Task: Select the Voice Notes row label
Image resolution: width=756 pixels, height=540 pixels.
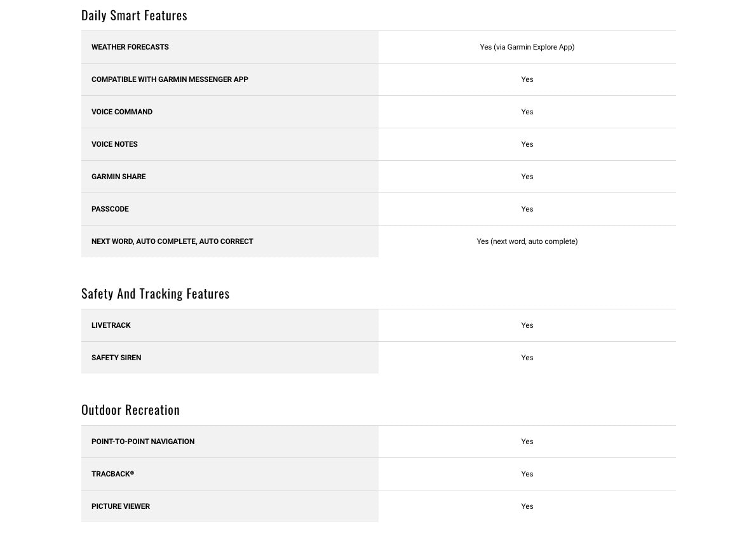Action: (x=114, y=144)
